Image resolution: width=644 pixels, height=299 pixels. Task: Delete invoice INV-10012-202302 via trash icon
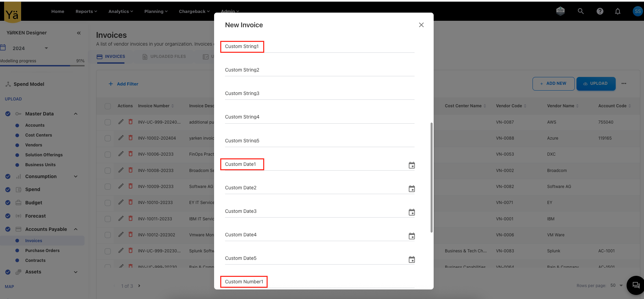coord(131,234)
